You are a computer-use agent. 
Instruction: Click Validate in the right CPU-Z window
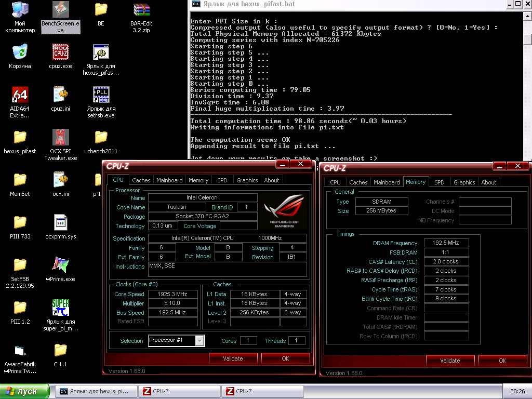[450, 361]
